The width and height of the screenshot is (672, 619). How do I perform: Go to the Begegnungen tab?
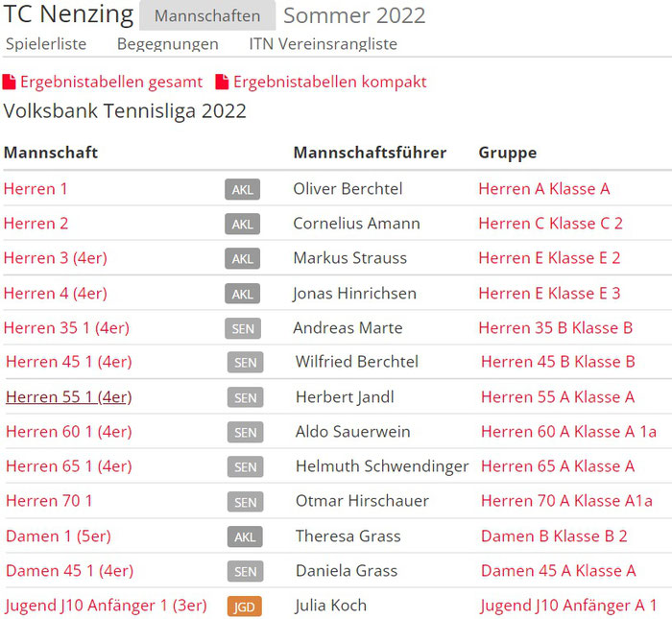168,44
